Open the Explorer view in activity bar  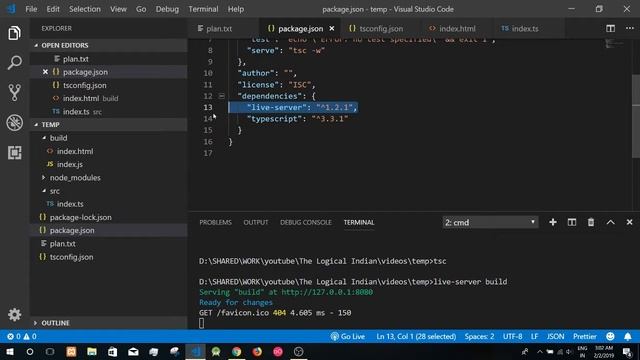click(x=14, y=33)
